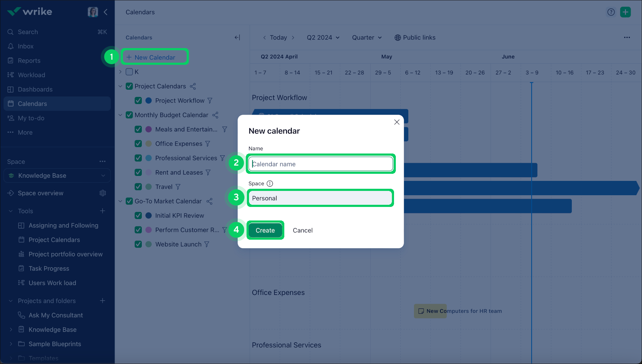
Task: Click the share icon next to Project Calendars
Action: point(193,87)
